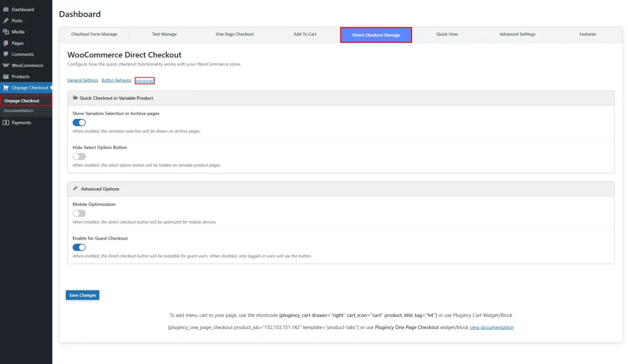
Task: Open the Quick View tab
Action: pos(447,34)
